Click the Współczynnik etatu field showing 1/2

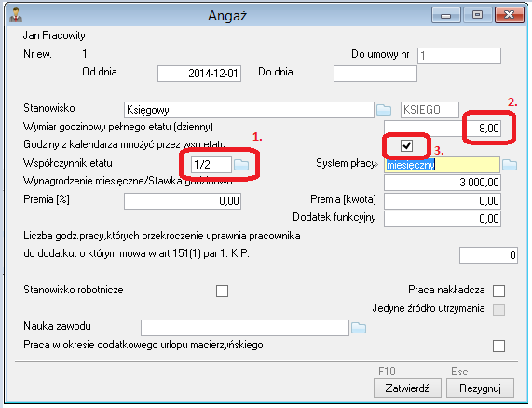coord(211,165)
